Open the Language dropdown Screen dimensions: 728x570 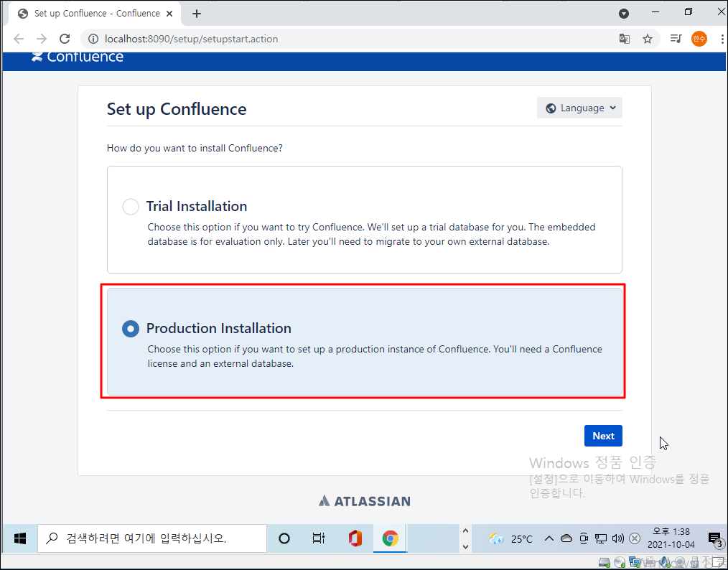point(579,108)
